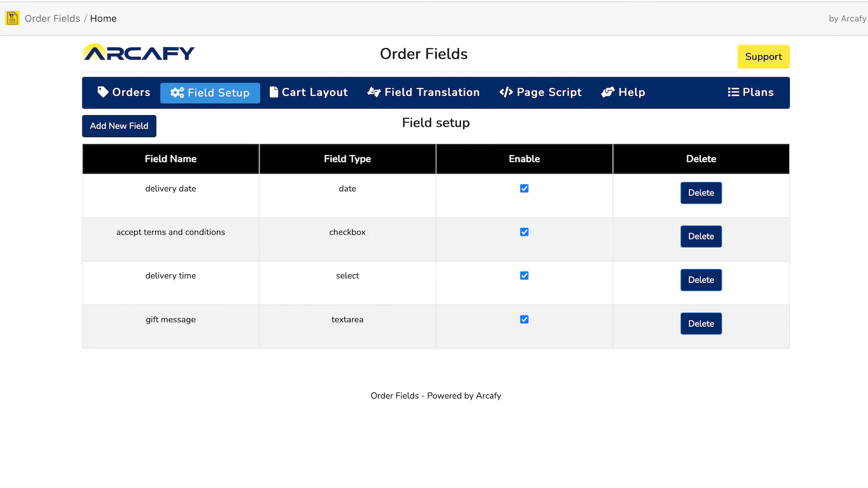This screenshot has width=868, height=488.
Task: Disable the delivery date field checkbox
Action: [524, 189]
